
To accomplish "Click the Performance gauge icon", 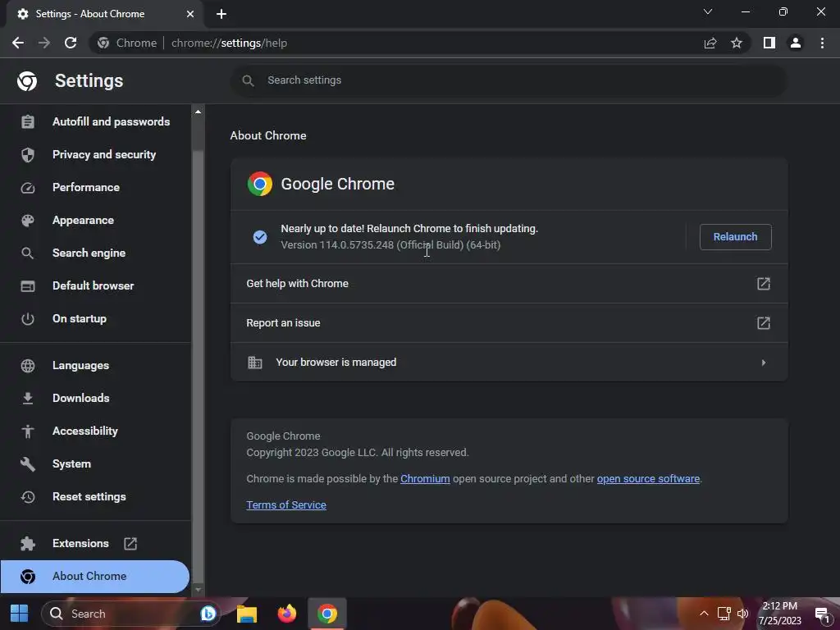I will (x=28, y=188).
